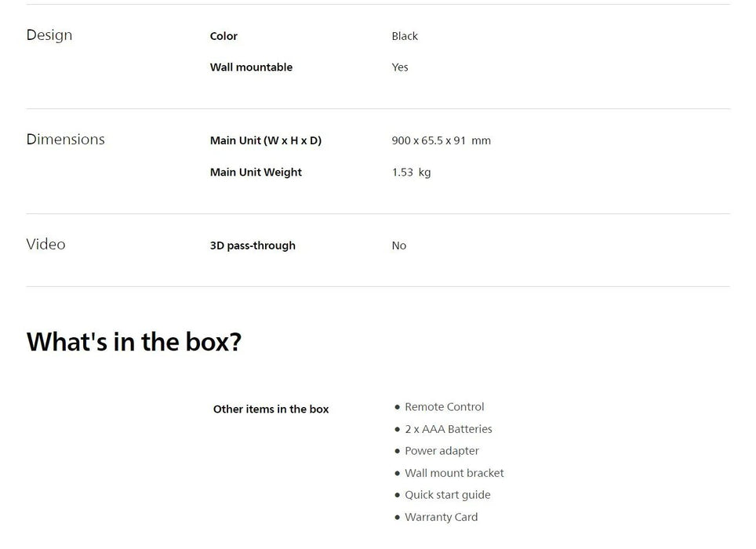Select the Remote Control list item
The width and height of the screenshot is (756, 549).
[x=444, y=407]
